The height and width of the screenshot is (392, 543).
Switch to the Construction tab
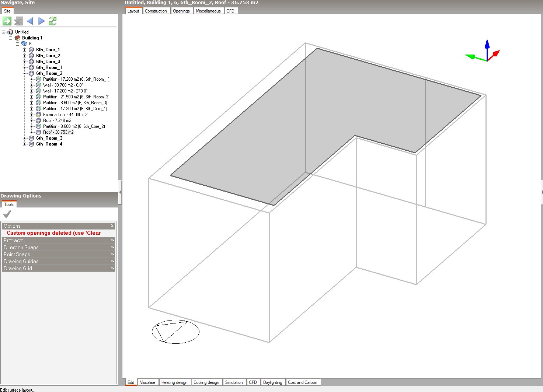(156, 11)
